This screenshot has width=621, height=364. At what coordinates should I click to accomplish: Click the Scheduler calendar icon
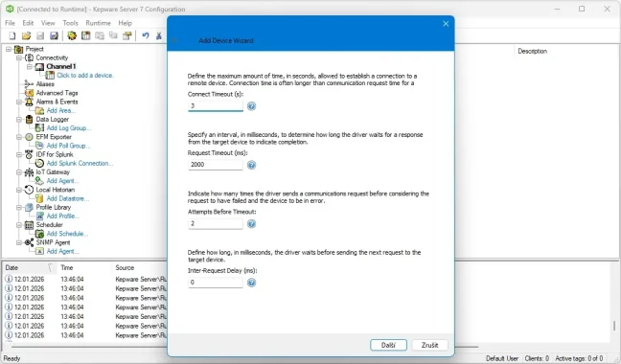coord(29,225)
